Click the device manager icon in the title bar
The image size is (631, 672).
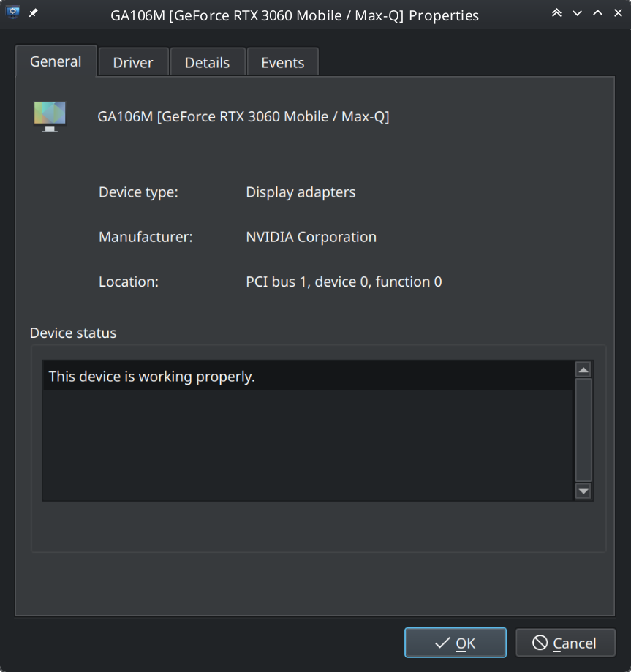13,12
